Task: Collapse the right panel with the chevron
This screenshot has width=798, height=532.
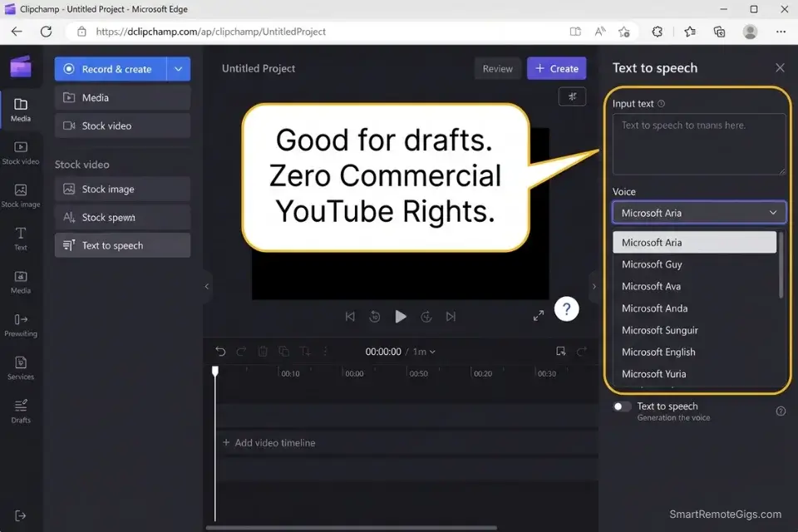Action: tap(594, 287)
